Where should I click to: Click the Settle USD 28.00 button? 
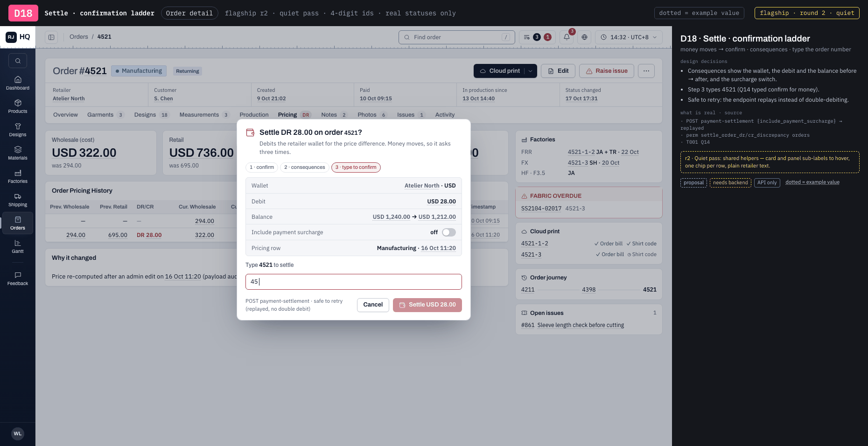tap(427, 305)
